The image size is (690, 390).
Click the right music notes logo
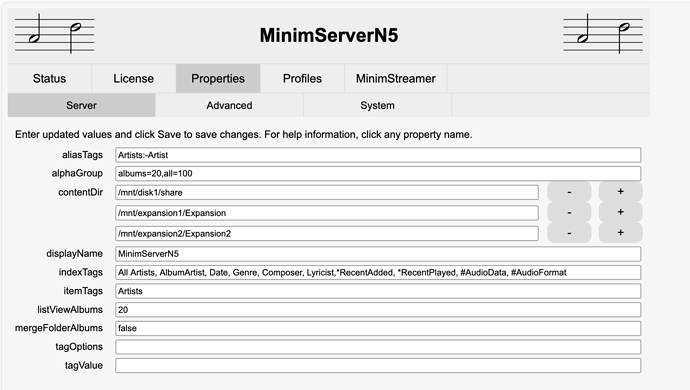click(603, 34)
